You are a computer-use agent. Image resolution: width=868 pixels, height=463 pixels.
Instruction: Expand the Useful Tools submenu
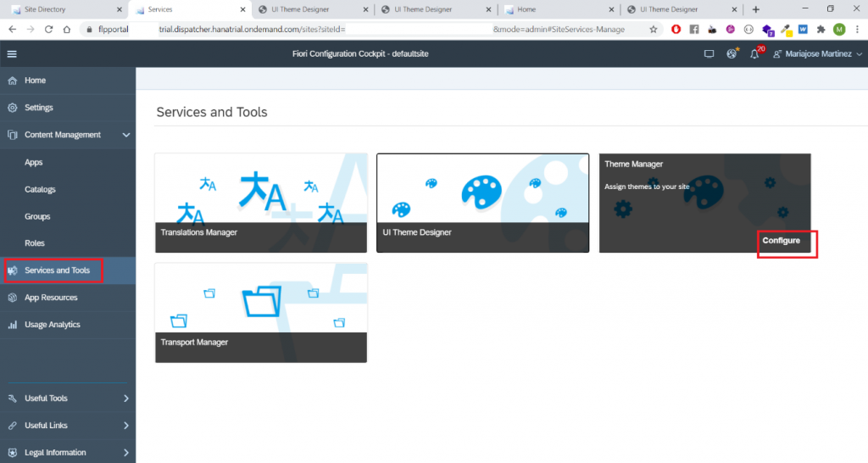pos(126,399)
